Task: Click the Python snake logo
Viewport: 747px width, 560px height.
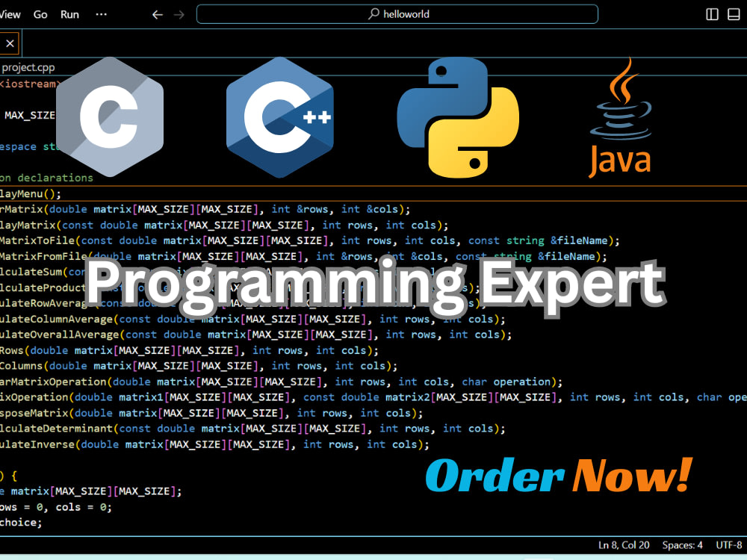Action: pos(458,118)
